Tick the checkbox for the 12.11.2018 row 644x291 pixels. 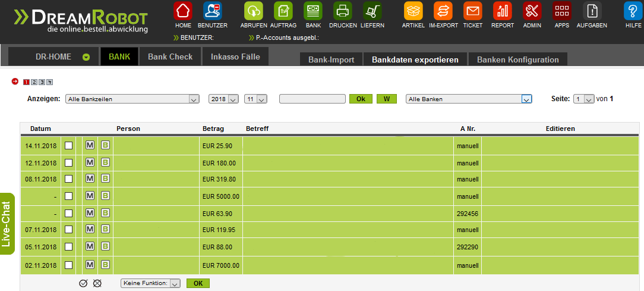pyautogui.click(x=68, y=163)
